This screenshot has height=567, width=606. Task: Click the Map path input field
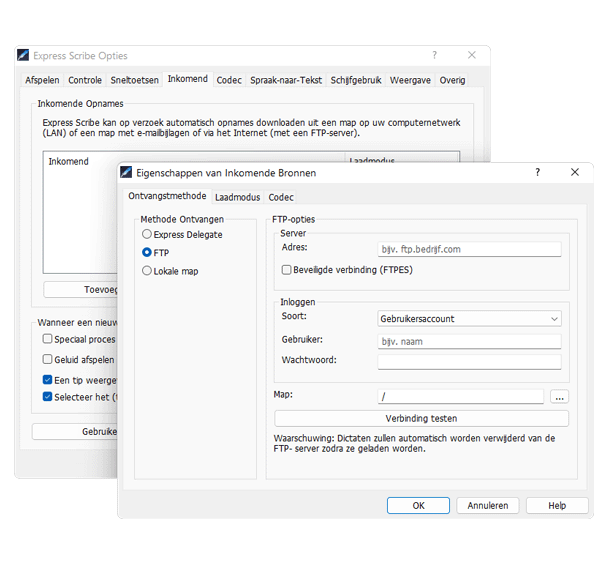460,397
